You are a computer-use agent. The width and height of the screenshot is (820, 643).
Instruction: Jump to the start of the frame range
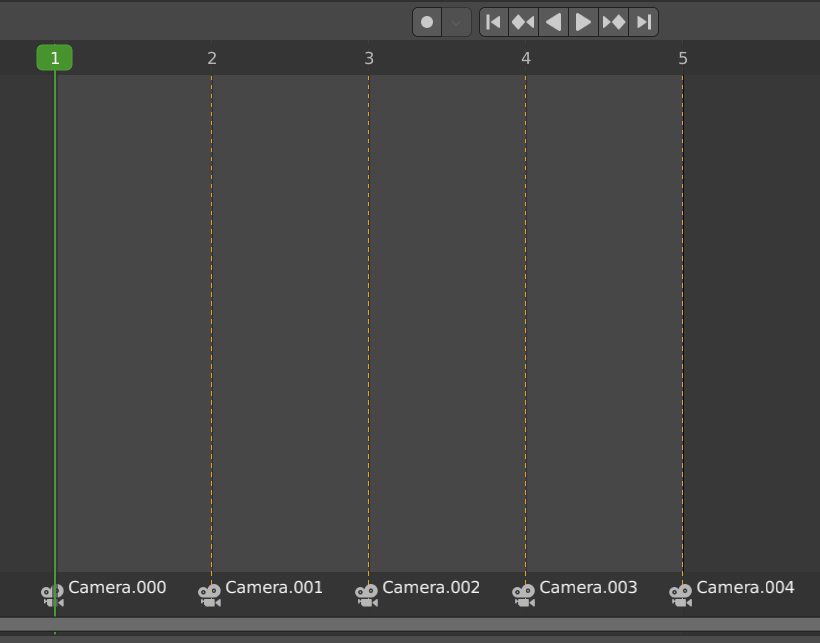point(493,21)
